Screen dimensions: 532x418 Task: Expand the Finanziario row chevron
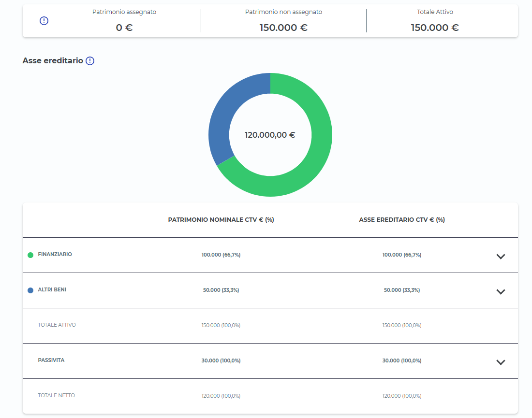click(x=501, y=256)
